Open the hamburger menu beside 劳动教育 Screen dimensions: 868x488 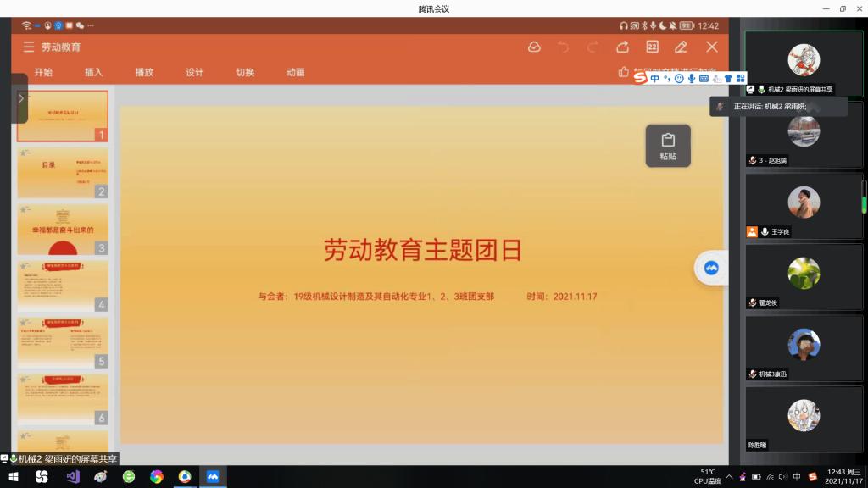(29, 47)
